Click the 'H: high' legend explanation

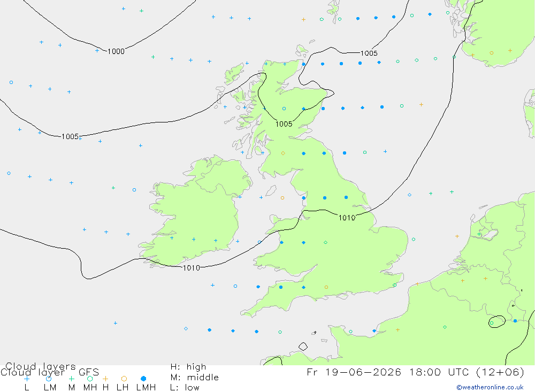coord(188,367)
